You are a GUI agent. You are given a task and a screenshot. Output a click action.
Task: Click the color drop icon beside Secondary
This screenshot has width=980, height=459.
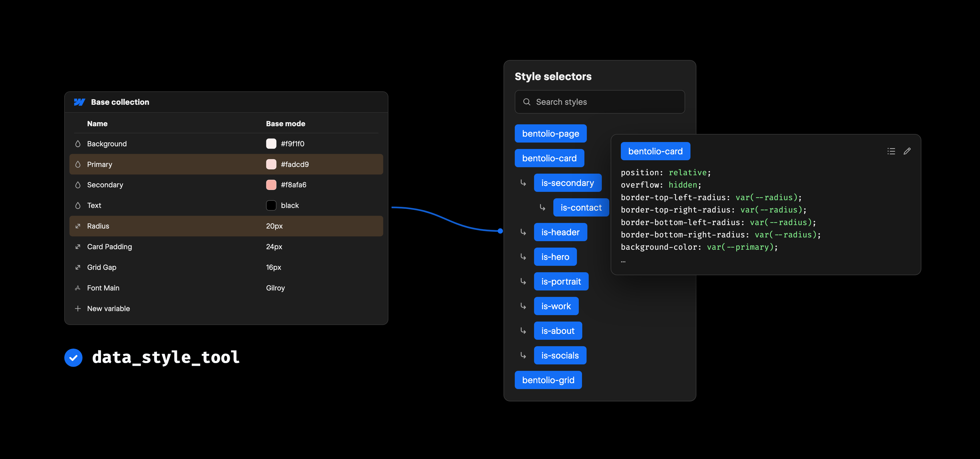click(78, 185)
